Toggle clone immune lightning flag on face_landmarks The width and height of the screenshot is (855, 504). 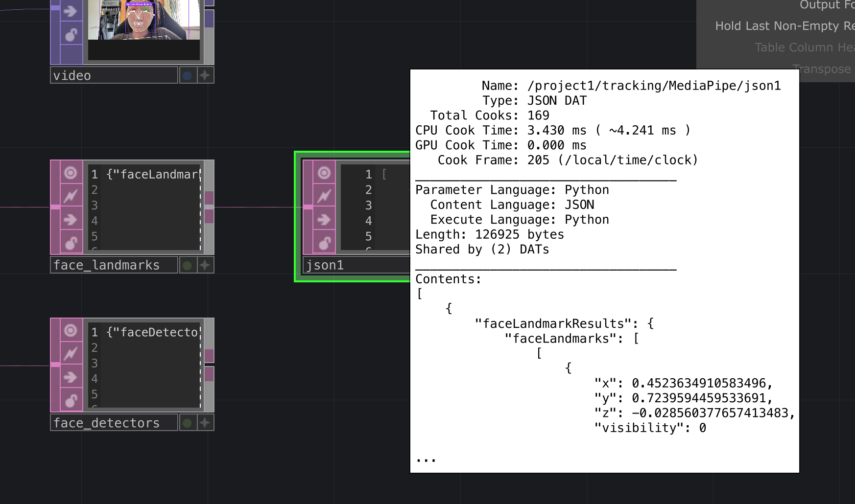pos(71,196)
